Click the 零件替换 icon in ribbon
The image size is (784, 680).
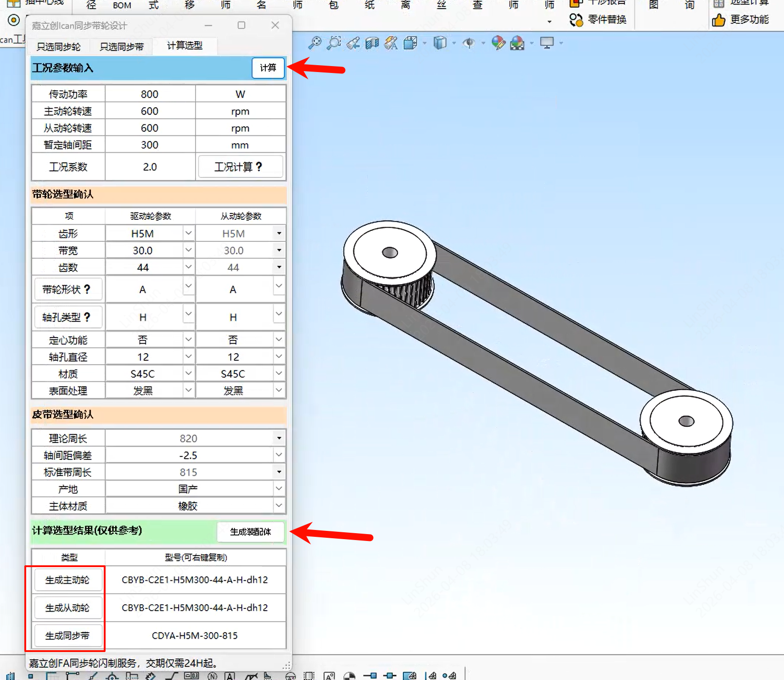(576, 20)
